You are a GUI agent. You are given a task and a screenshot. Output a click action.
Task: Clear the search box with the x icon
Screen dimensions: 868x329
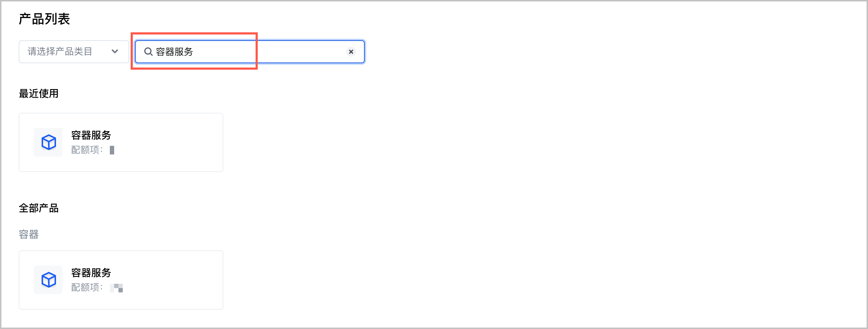click(x=351, y=52)
